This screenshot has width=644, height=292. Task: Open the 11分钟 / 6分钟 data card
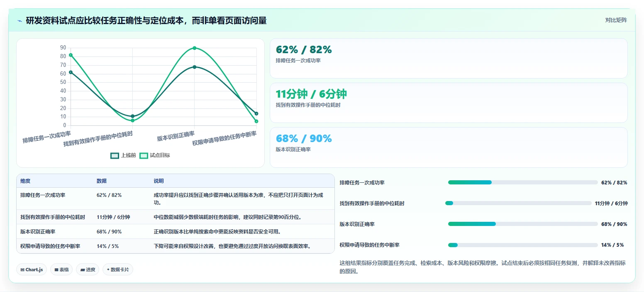click(x=449, y=103)
